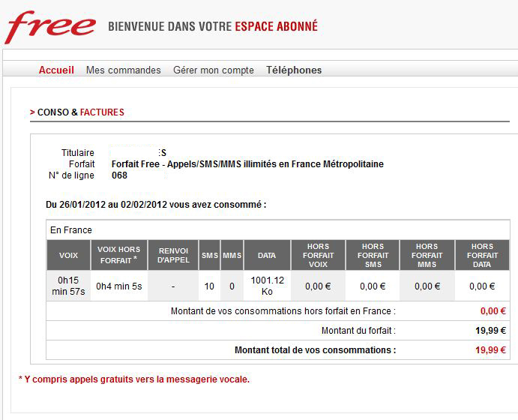Click the 0h15 min 57s voice value
Viewport: 518px width, 420px height.
tap(68, 286)
